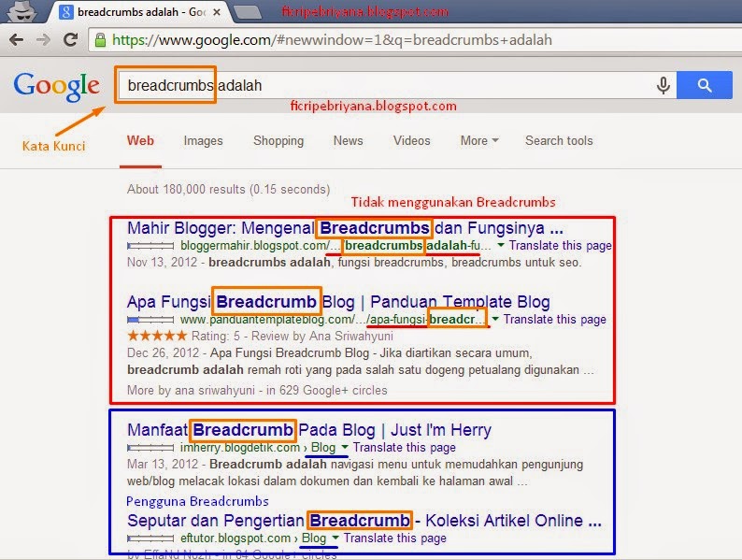
Task: Open 'Apa Fungsi Breadcrumb Blog' result
Action: click(338, 302)
